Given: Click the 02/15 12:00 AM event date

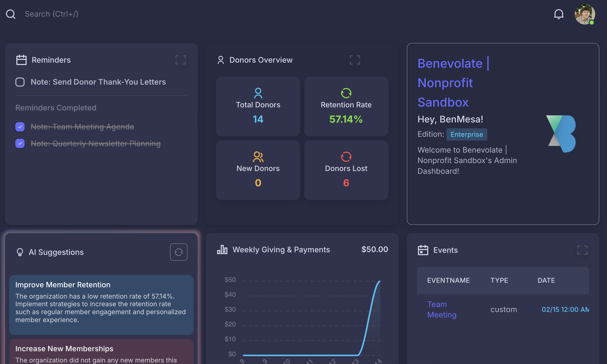Looking at the screenshot, I should pos(565,310).
